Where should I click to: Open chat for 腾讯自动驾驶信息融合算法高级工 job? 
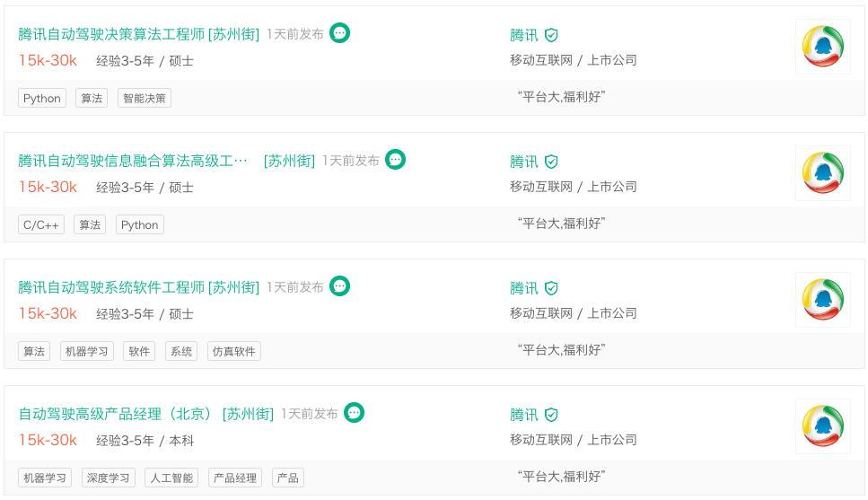point(395,160)
